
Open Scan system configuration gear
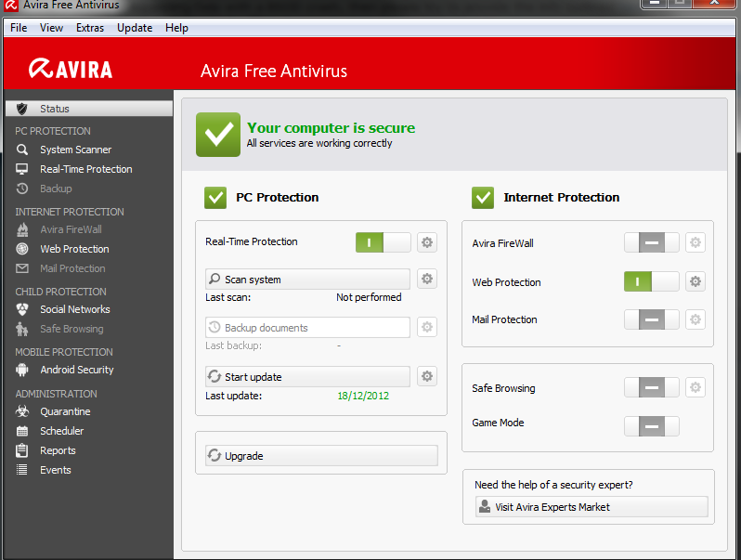427,279
